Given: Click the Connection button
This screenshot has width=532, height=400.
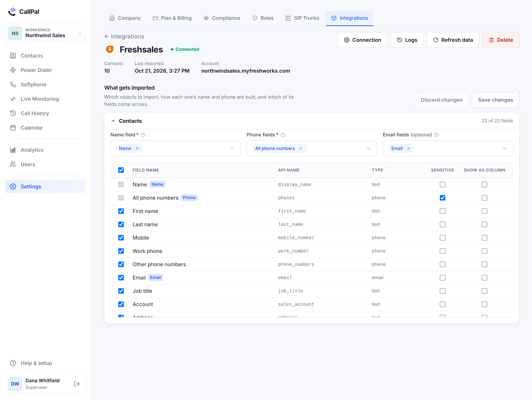Looking at the screenshot, I should (362, 40).
